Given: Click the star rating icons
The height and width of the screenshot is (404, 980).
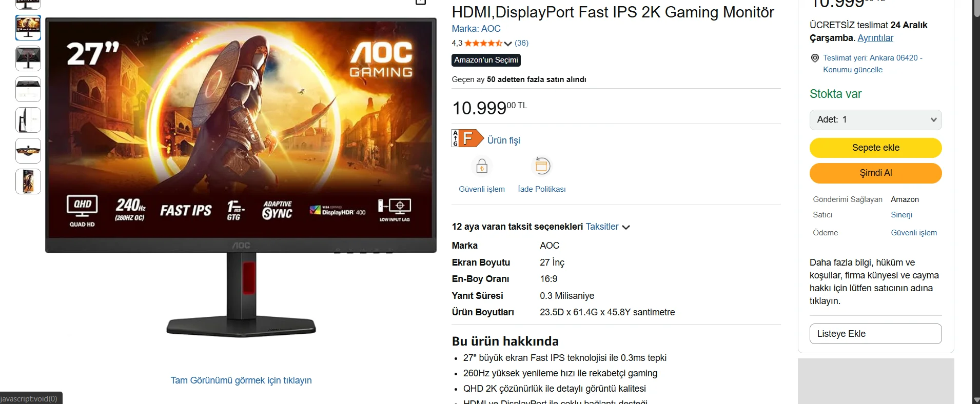Looking at the screenshot, I should 483,44.
